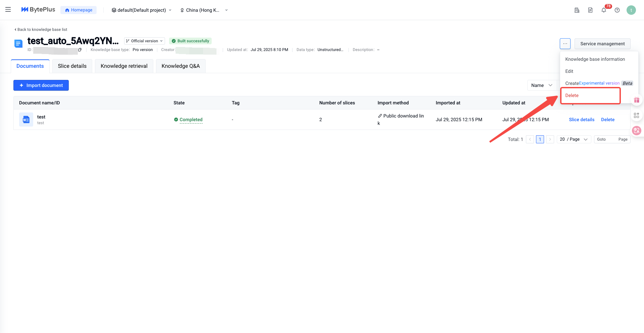Open the user avatar menu

click(631, 10)
